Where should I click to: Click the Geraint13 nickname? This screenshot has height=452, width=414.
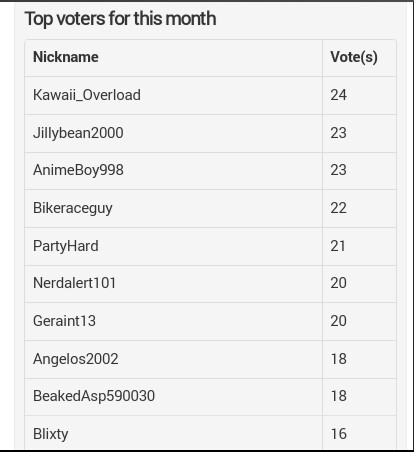coord(64,321)
